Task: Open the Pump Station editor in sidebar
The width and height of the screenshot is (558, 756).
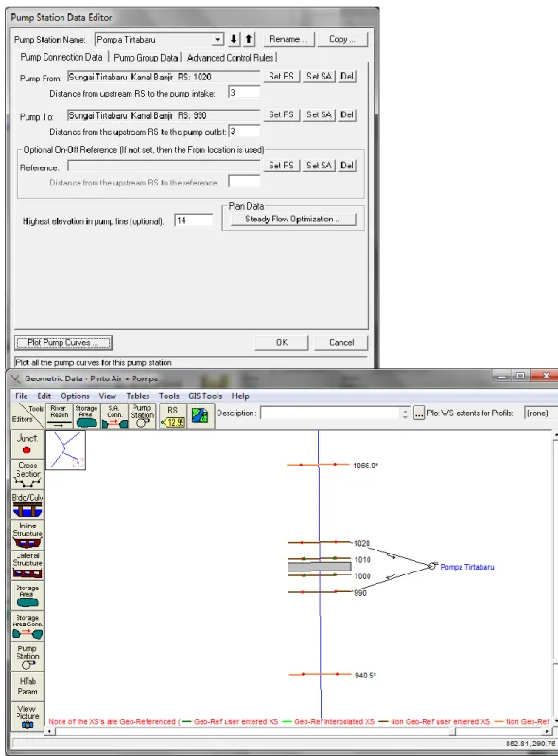Action: [27, 657]
